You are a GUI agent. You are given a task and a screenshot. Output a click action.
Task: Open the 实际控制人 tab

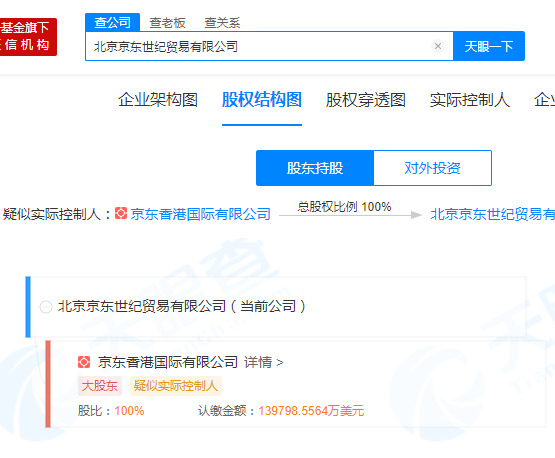tap(470, 99)
